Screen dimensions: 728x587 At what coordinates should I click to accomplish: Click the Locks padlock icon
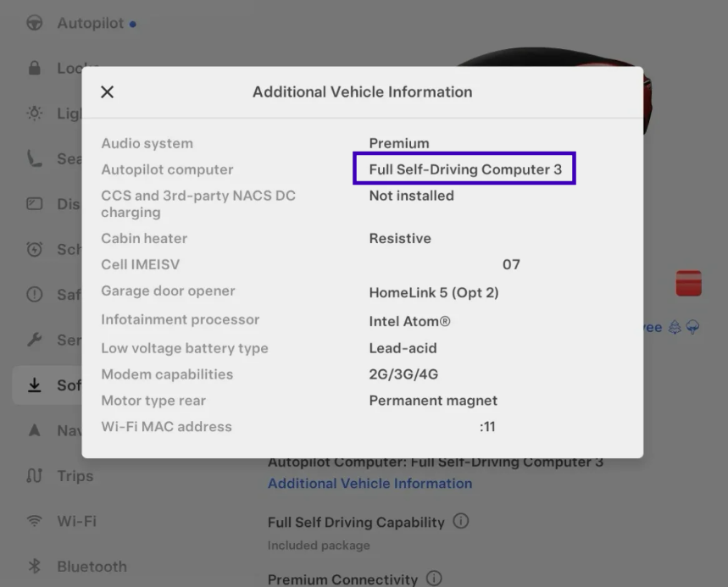(x=35, y=68)
